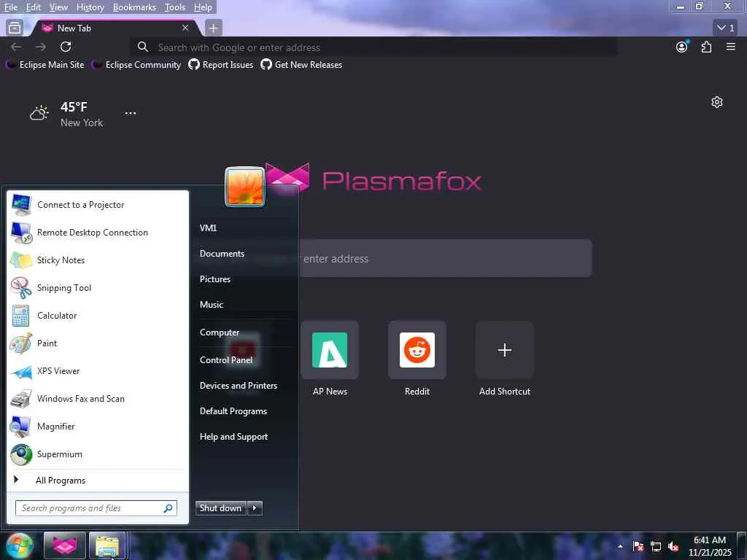Viewport: 747px width, 560px height.
Task: Open Control Panel
Action: click(x=226, y=360)
